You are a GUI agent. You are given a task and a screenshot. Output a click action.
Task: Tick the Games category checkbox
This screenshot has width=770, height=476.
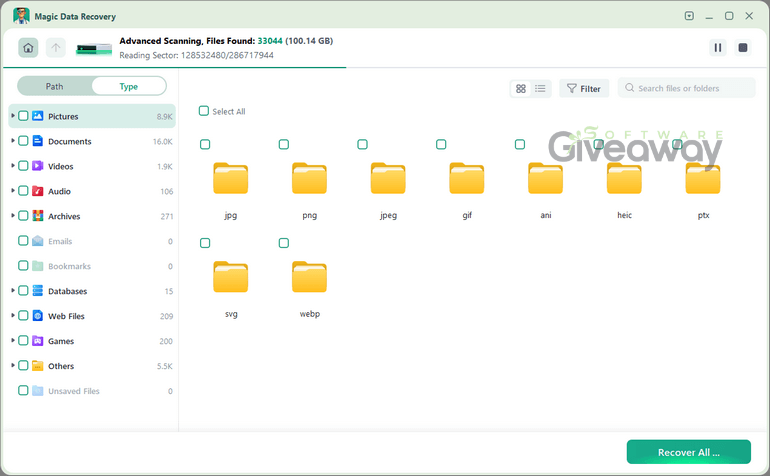pyautogui.click(x=23, y=340)
